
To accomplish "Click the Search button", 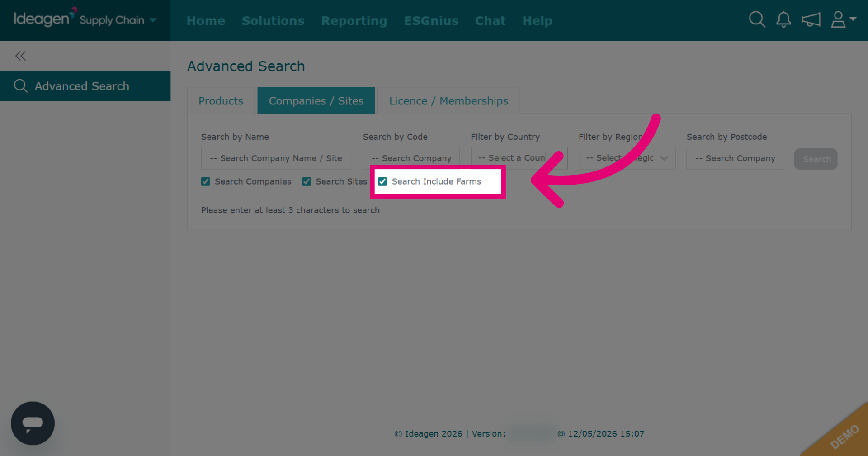I will (816, 159).
